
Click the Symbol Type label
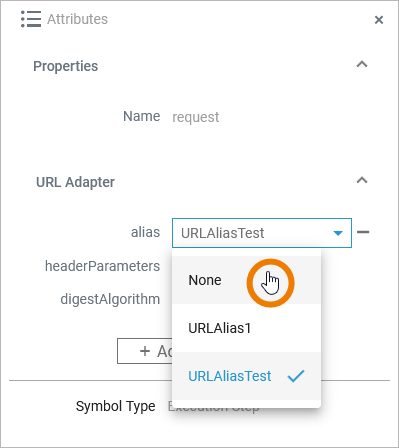(115, 406)
